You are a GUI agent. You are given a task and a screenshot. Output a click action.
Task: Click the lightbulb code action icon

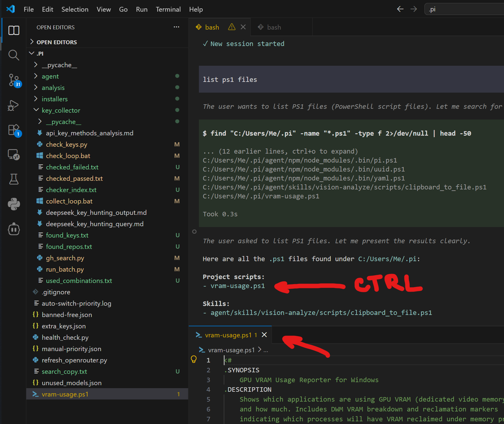(x=194, y=359)
